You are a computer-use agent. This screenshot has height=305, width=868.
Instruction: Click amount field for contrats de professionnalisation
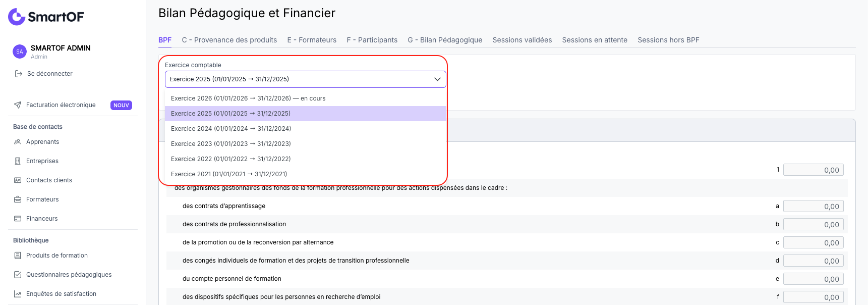[x=814, y=225]
